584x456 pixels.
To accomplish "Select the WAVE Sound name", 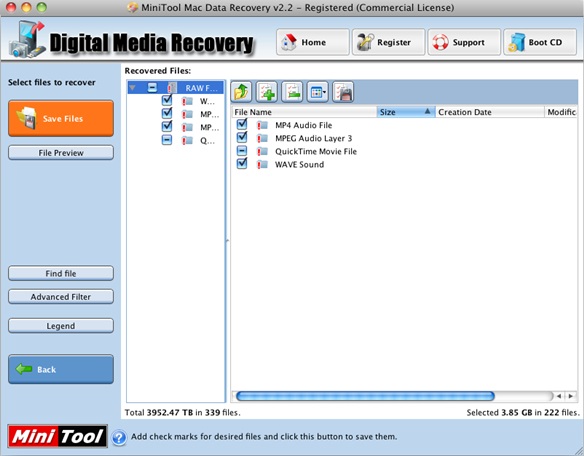I will pyautogui.click(x=299, y=164).
